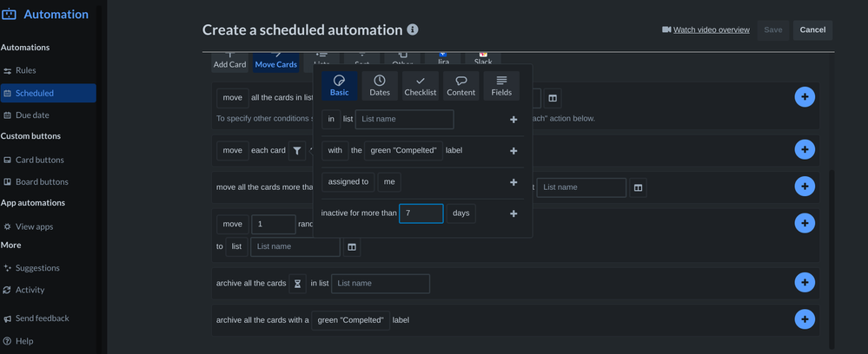Add the "assigned to" filter with plus
This screenshot has width=868, height=354.
click(x=514, y=182)
